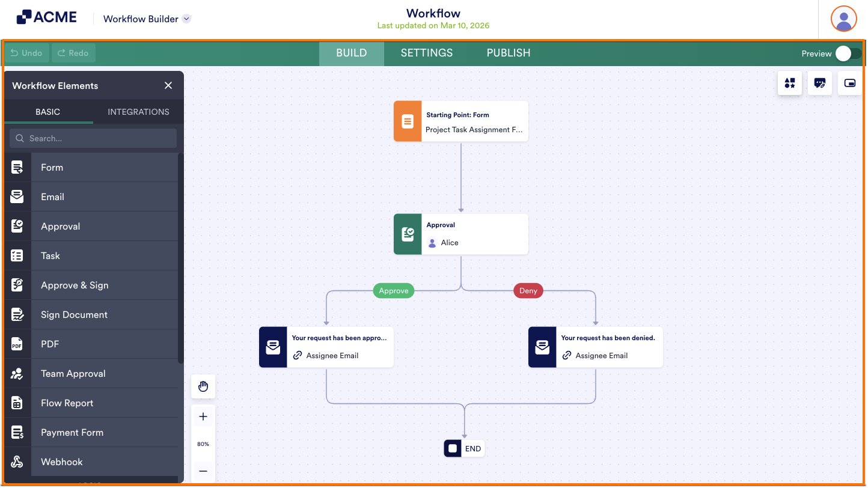Click the Undo button
The width and height of the screenshot is (868, 488).
26,53
